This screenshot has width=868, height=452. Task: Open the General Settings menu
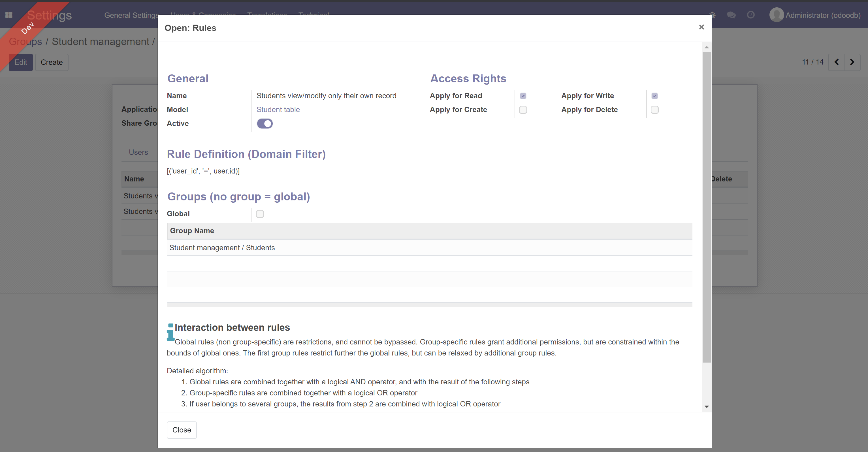[131, 15]
